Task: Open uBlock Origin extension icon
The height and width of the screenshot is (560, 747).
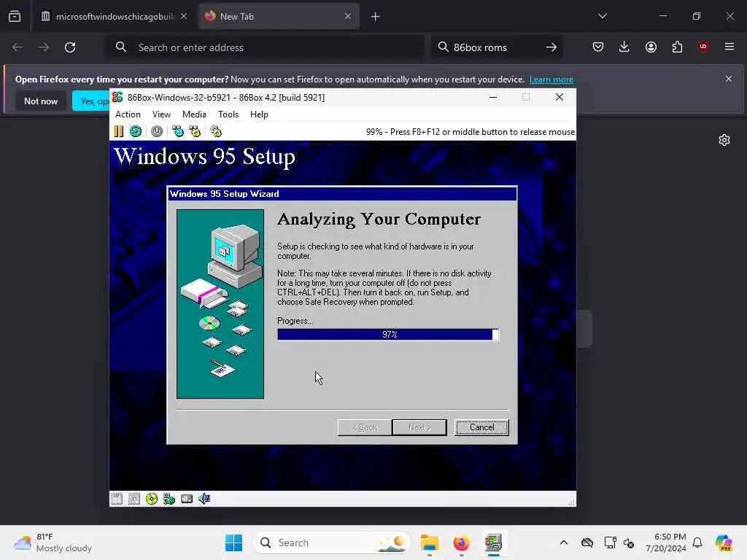Action: click(703, 47)
